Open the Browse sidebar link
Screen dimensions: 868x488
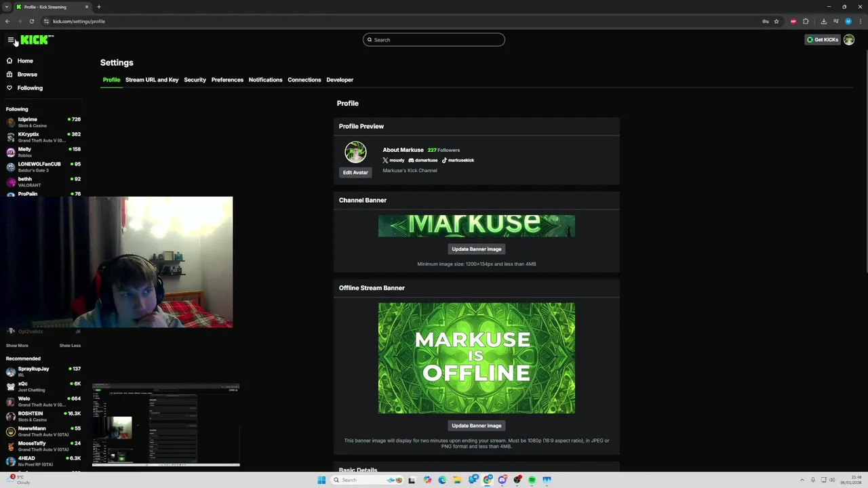tap(27, 75)
